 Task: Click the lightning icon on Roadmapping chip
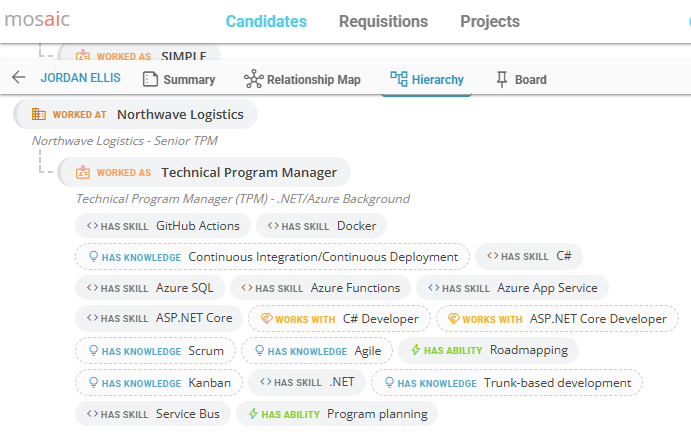tap(416, 350)
